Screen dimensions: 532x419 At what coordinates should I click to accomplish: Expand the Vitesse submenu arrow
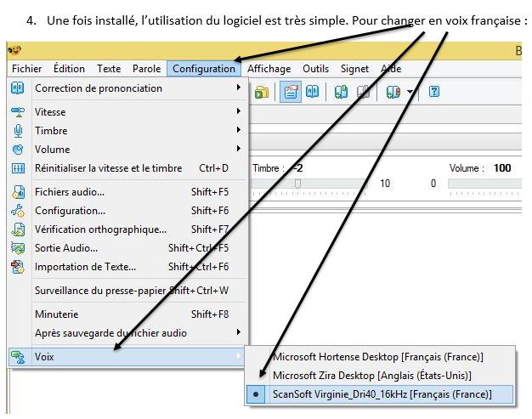point(238,112)
